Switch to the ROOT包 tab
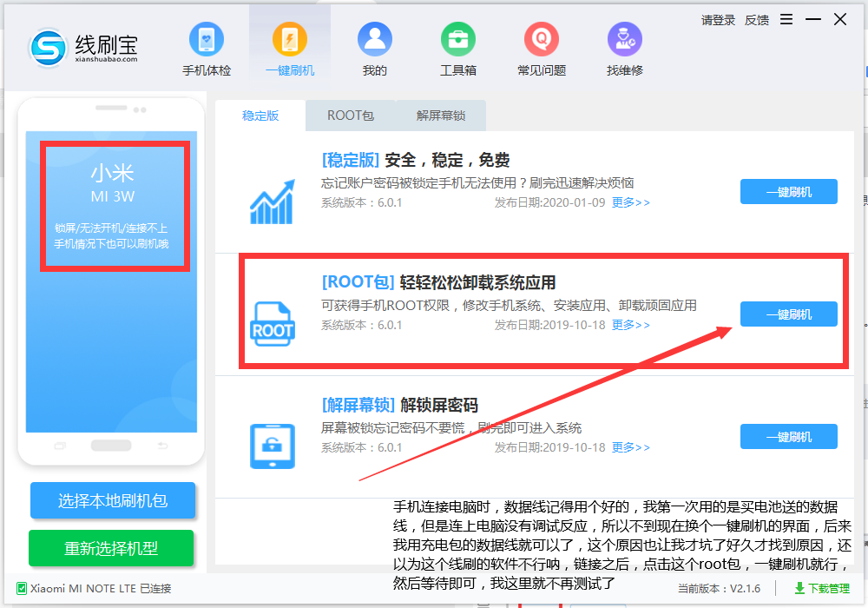This screenshot has height=608, width=868. [351, 116]
